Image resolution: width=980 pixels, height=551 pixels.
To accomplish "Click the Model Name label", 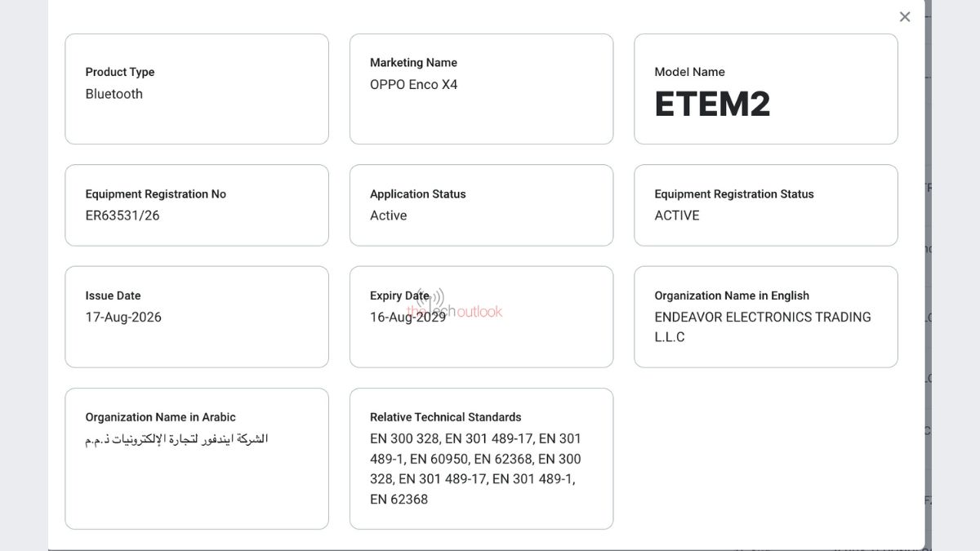I will click(689, 72).
